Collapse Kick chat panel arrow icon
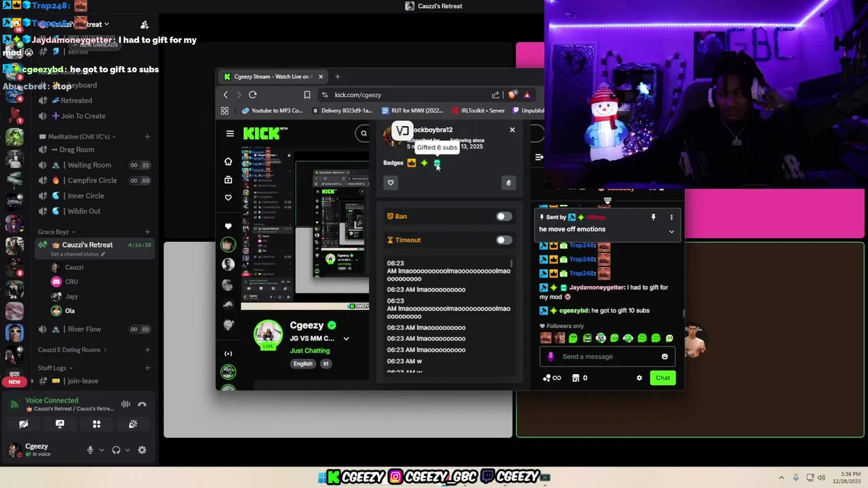 pos(539,157)
